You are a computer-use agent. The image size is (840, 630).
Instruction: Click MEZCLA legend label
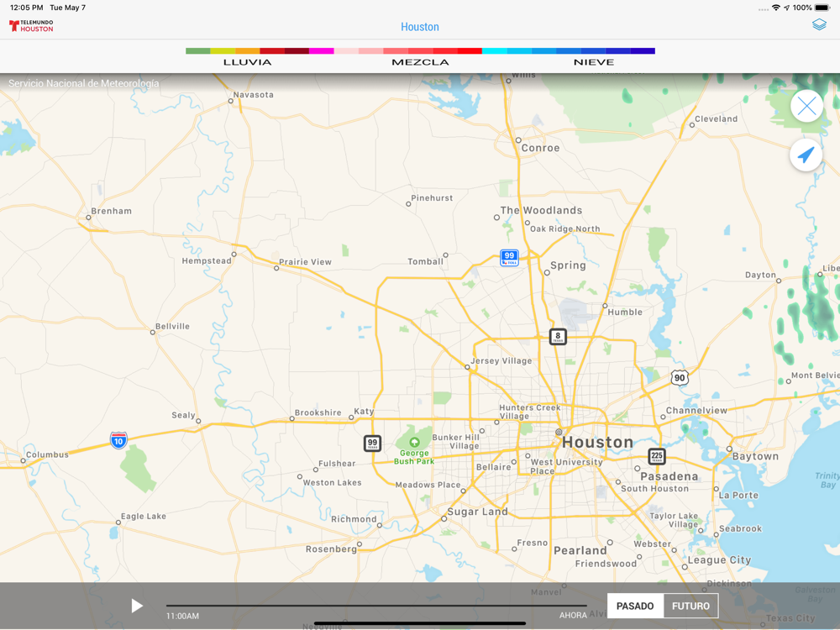[420, 62]
